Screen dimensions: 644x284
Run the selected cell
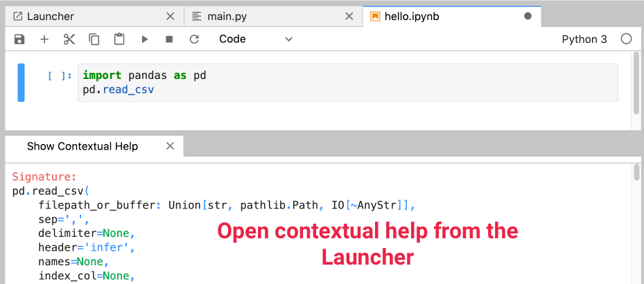pyautogui.click(x=144, y=39)
